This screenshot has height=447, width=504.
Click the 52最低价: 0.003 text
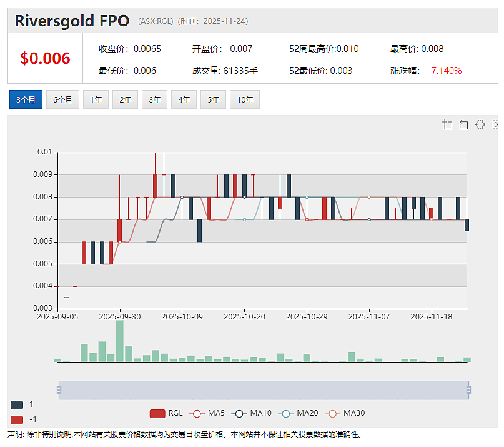(x=321, y=71)
